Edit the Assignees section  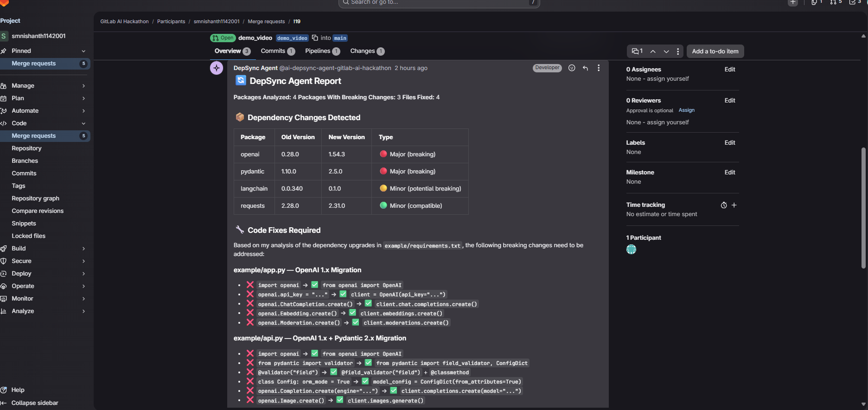[730, 70]
